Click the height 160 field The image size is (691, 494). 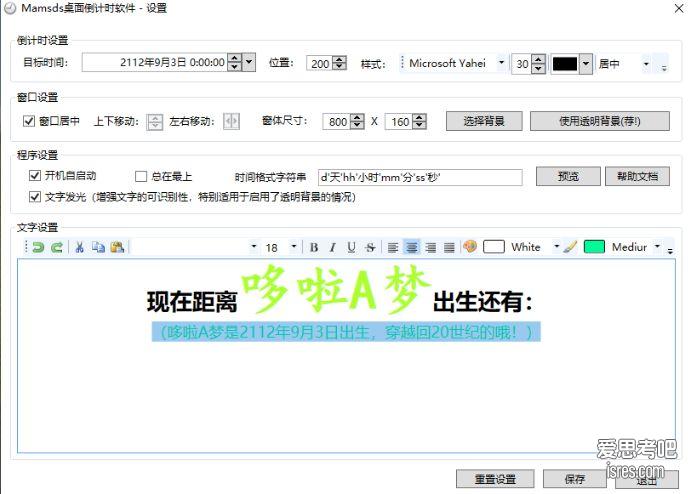[x=399, y=122]
